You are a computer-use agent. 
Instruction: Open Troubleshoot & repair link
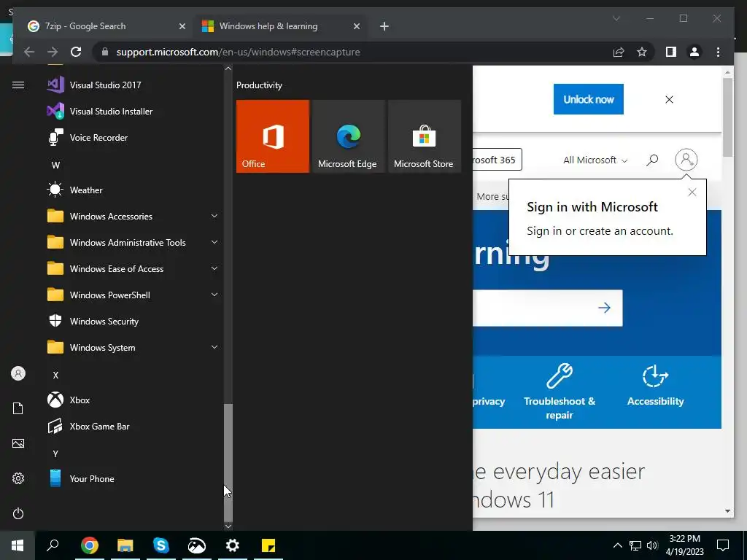(x=560, y=392)
